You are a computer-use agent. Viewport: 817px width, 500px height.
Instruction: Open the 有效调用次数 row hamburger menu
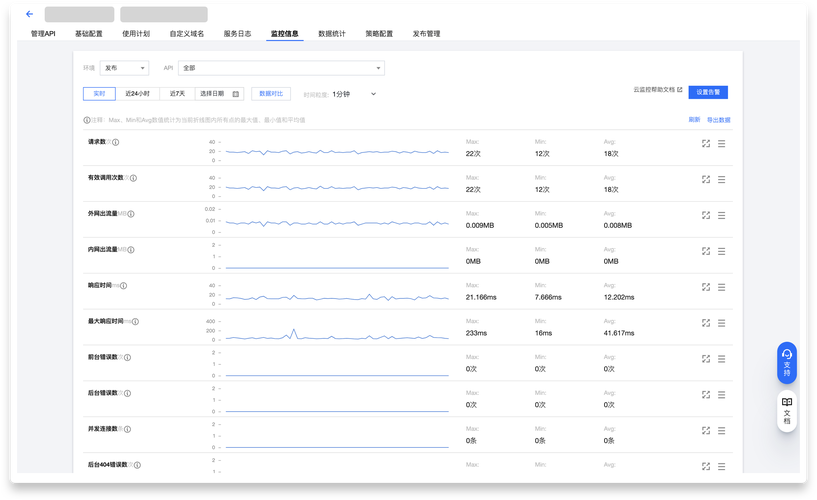click(721, 180)
